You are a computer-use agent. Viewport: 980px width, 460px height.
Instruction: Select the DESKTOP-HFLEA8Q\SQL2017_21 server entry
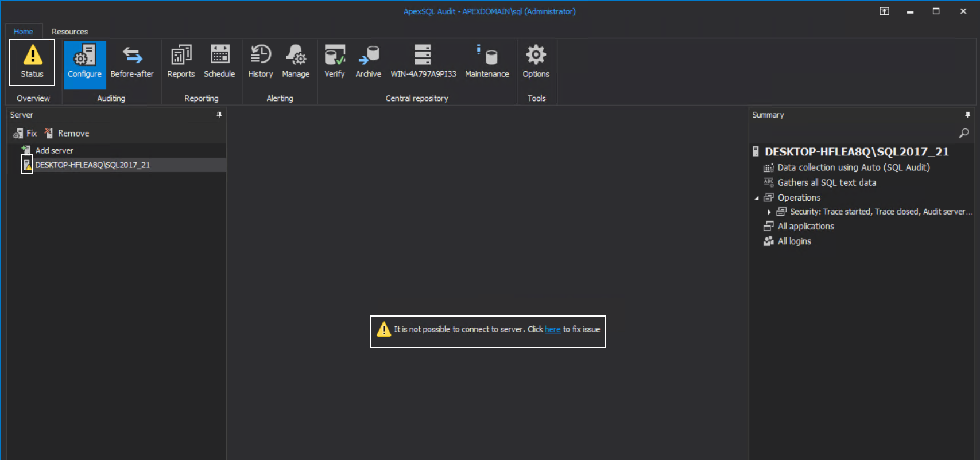coord(92,165)
